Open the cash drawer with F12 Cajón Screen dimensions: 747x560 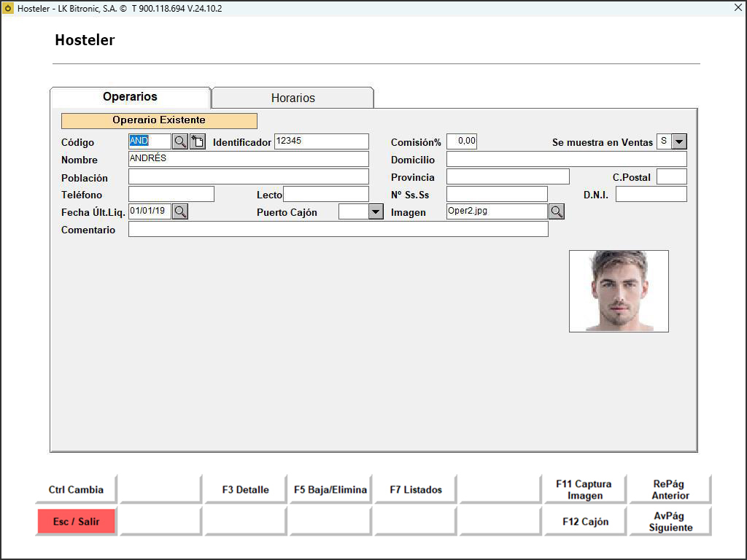pos(584,521)
